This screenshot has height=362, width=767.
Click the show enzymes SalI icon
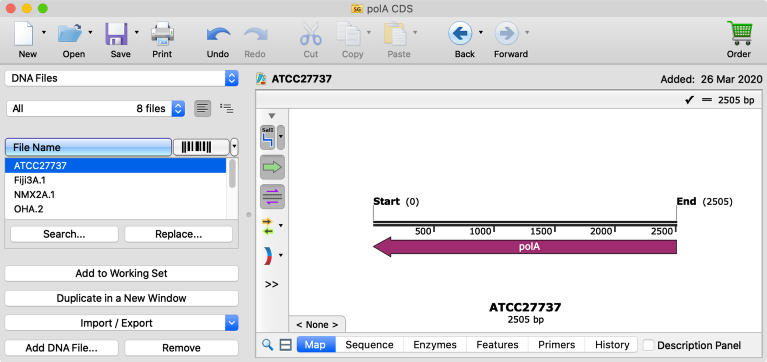coord(268,137)
